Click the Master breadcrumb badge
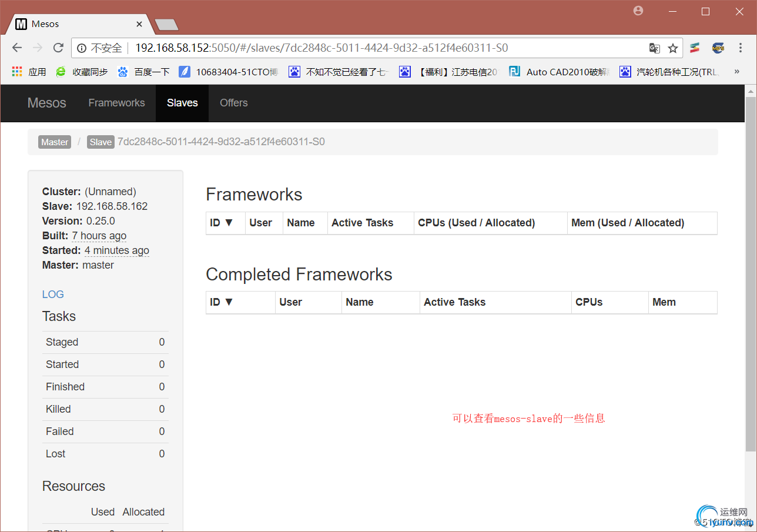The image size is (757, 532). pyautogui.click(x=55, y=142)
